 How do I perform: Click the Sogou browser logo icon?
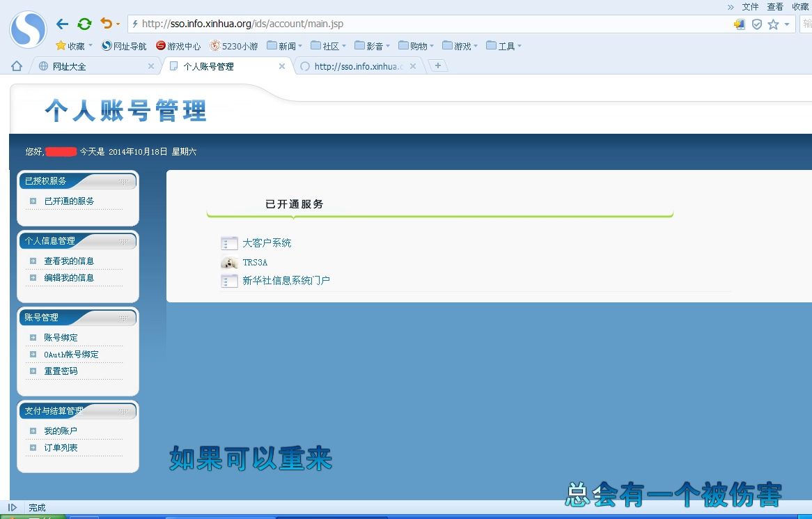pos(29,30)
